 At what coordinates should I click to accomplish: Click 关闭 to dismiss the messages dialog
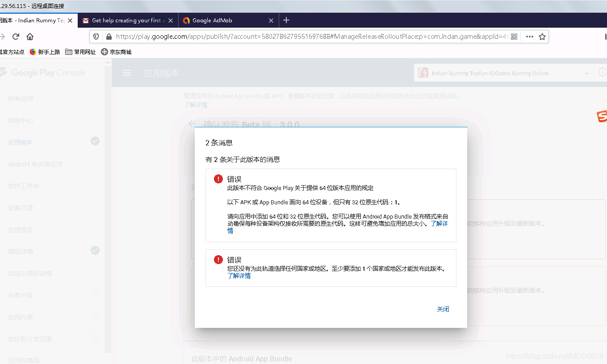click(x=443, y=309)
